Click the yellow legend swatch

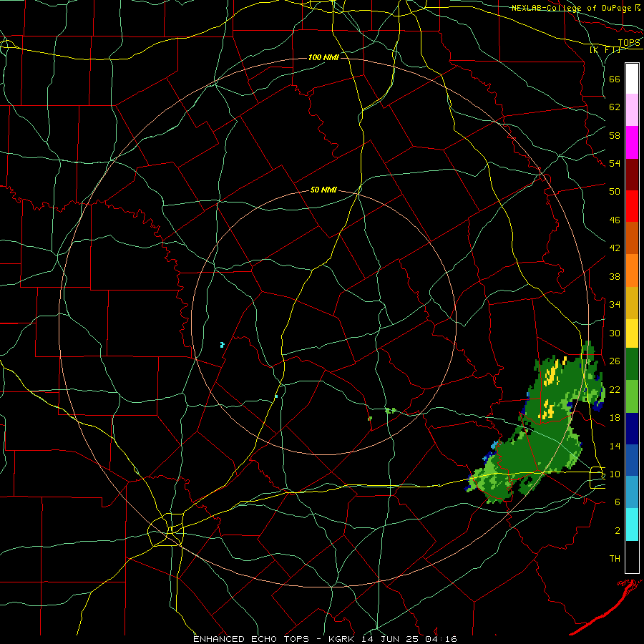click(x=632, y=333)
